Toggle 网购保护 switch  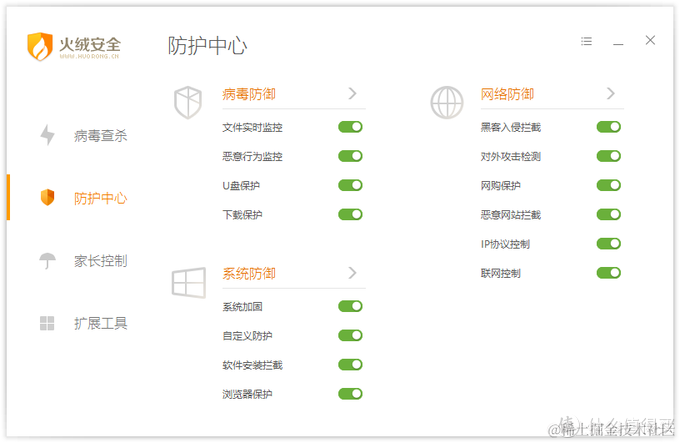pos(609,186)
